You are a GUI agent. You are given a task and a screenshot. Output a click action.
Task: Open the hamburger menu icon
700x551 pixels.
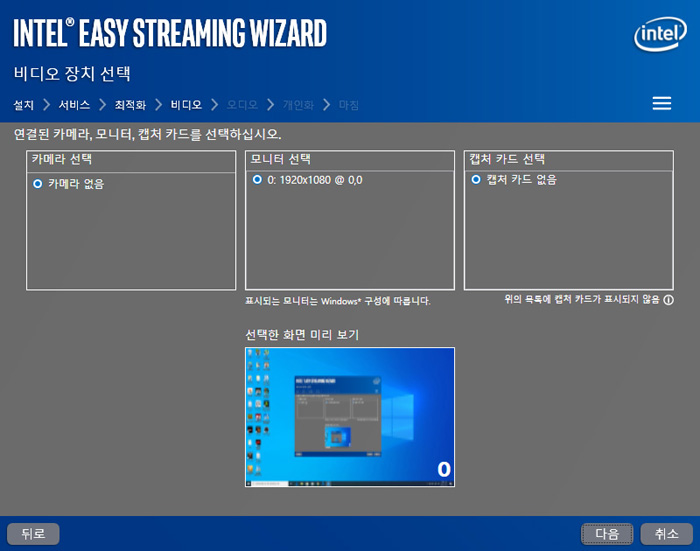tap(662, 103)
